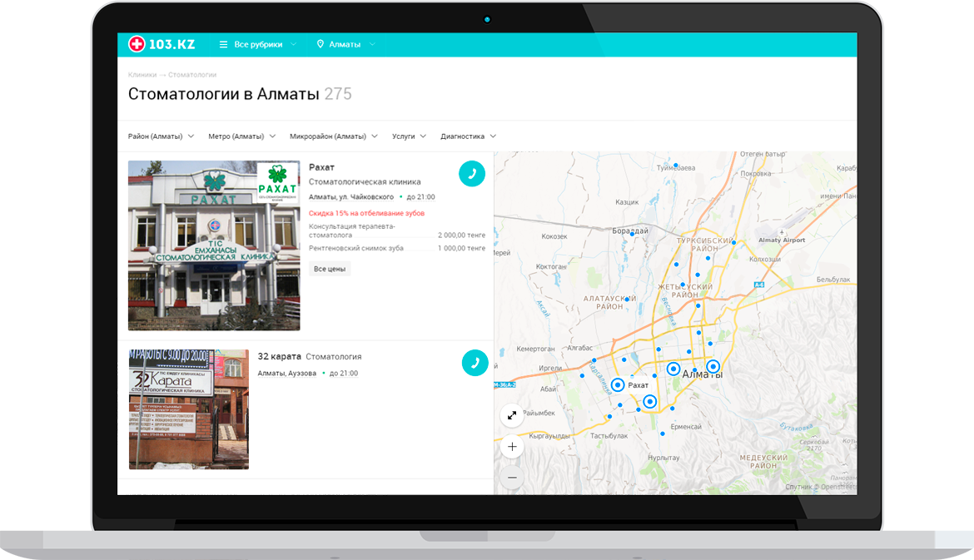Click the Алматы, Ауэзова address
974x560 pixels.
click(x=287, y=373)
